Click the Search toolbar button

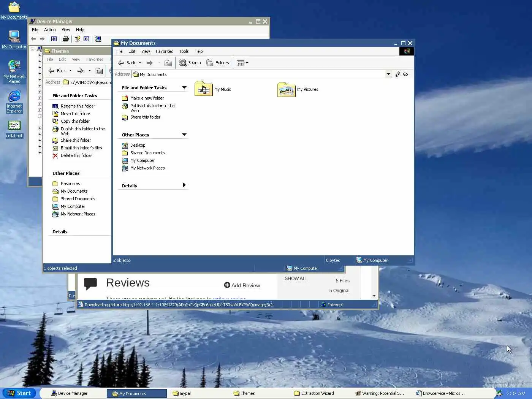(x=190, y=63)
